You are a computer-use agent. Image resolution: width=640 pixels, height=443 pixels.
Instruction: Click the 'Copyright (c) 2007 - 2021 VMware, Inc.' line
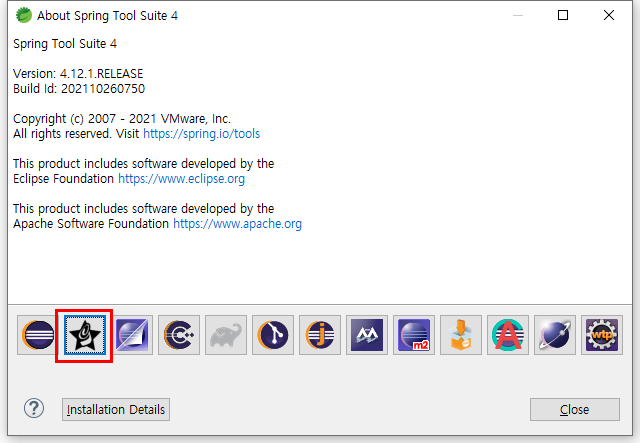click(122, 118)
